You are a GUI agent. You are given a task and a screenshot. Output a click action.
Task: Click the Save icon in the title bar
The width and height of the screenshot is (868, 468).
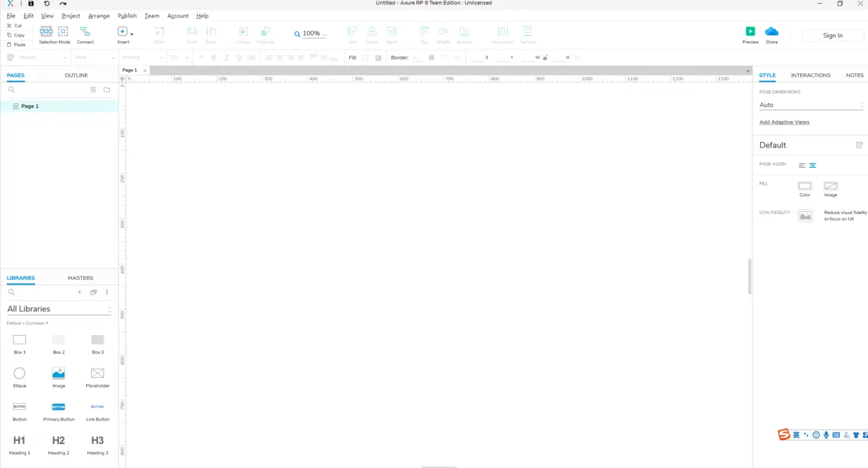click(31, 3)
